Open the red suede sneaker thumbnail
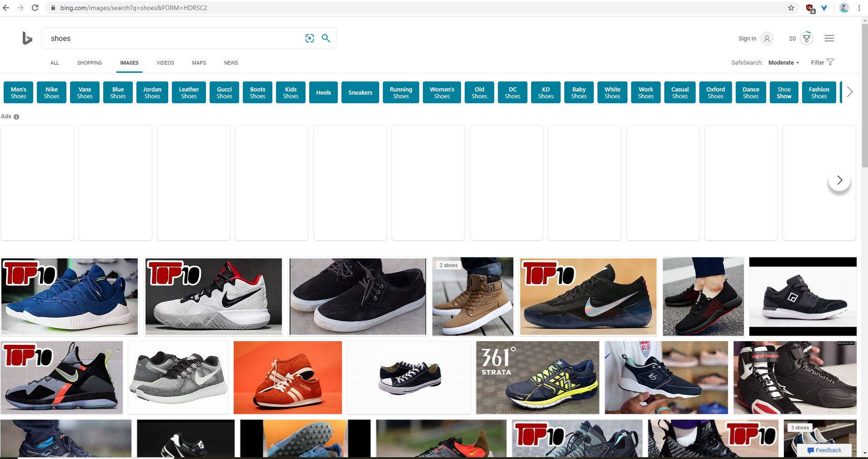Screen dimensions: 868x459 pos(288,378)
